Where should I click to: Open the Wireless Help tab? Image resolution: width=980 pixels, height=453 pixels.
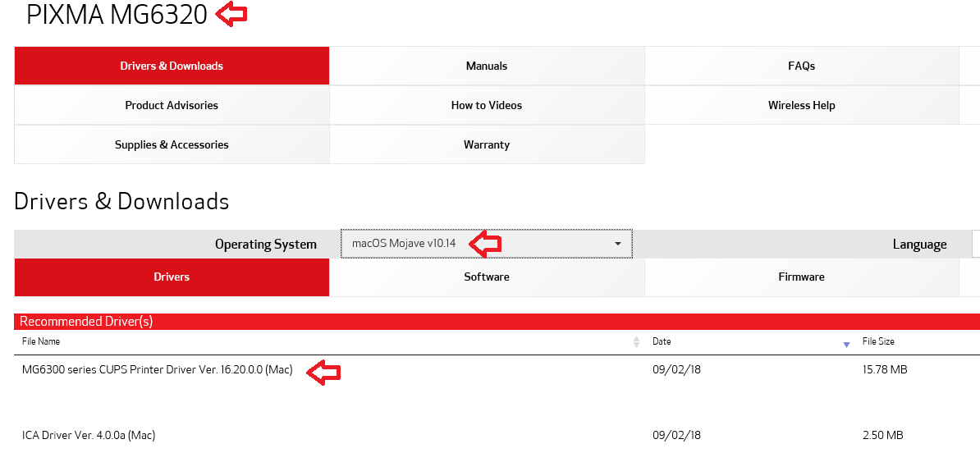click(x=801, y=105)
